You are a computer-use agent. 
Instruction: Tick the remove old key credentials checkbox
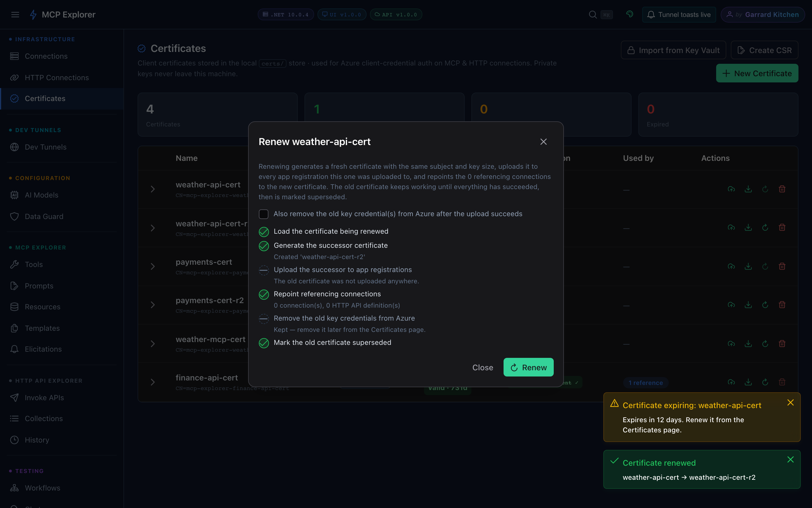[x=263, y=214]
